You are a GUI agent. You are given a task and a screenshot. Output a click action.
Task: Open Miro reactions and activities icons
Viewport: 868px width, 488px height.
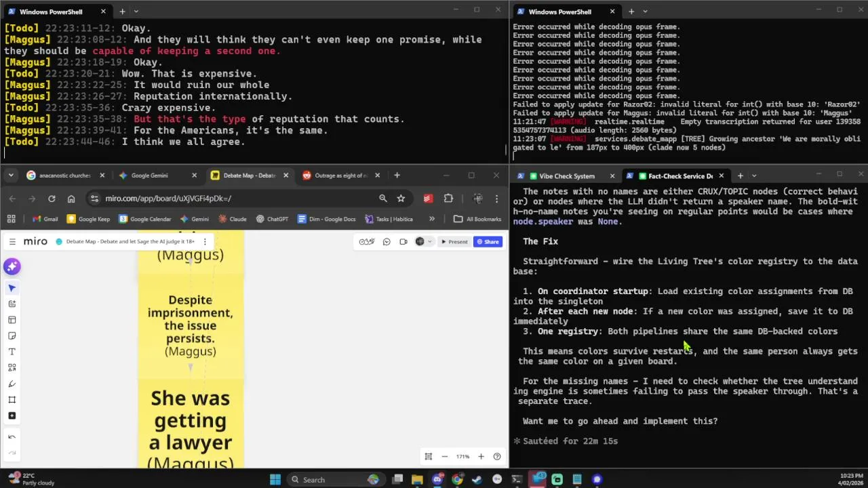pos(367,241)
